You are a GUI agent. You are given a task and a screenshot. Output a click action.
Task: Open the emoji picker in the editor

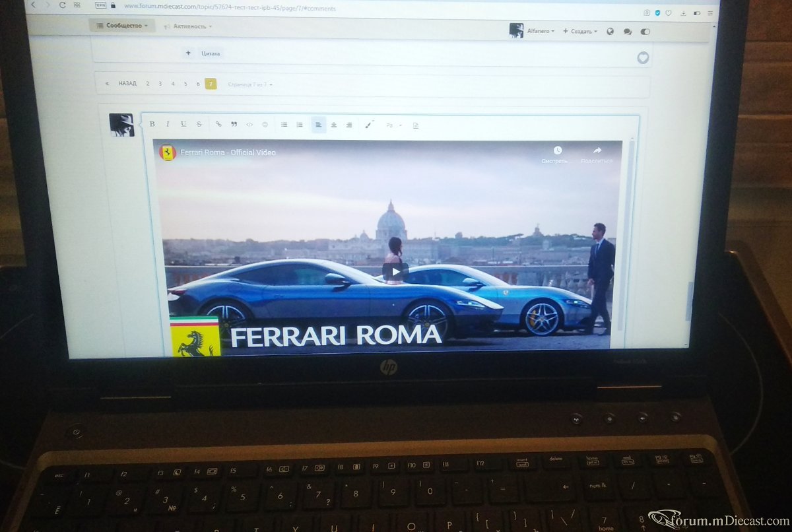click(265, 124)
